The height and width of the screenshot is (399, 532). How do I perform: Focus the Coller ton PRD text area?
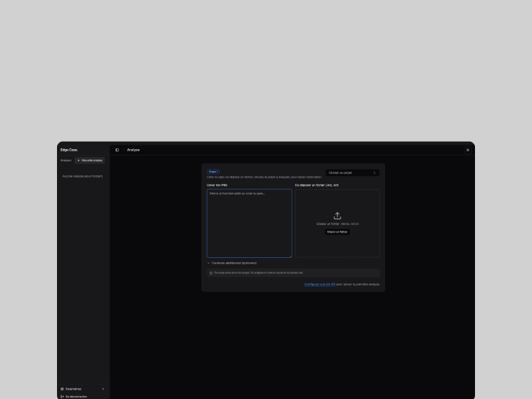tap(249, 224)
